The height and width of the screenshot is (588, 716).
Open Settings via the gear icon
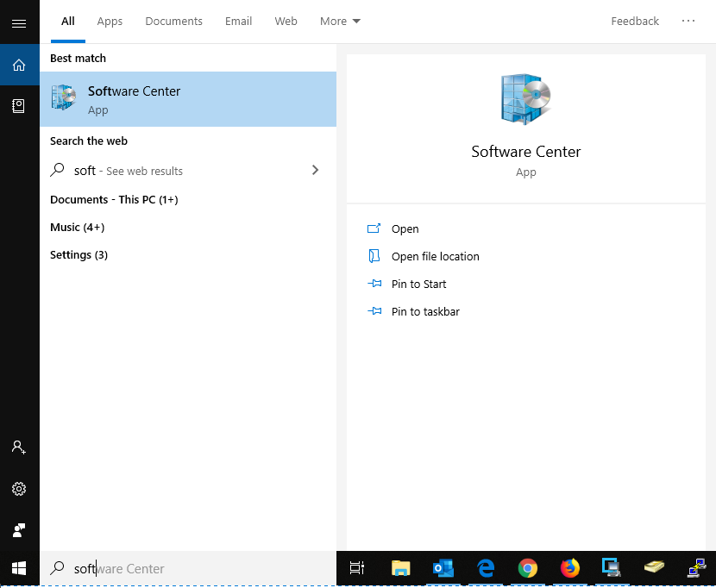(19, 489)
